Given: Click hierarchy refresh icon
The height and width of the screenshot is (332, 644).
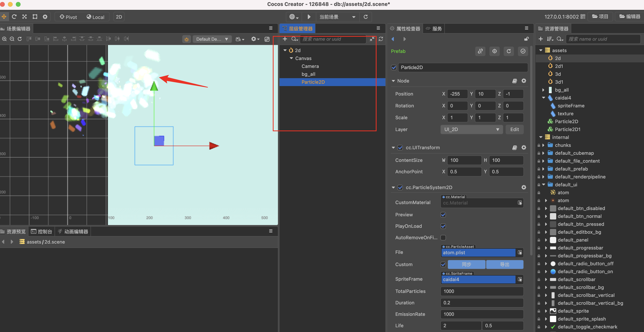Looking at the screenshot, I should pos(381,39).
